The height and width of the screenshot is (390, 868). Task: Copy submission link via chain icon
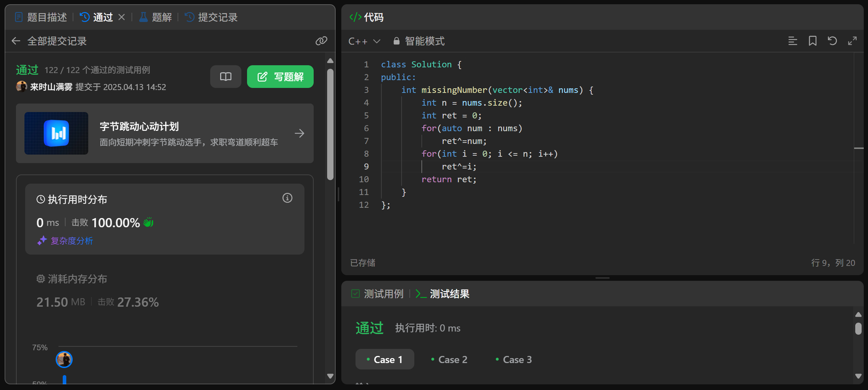pos(321,41)
